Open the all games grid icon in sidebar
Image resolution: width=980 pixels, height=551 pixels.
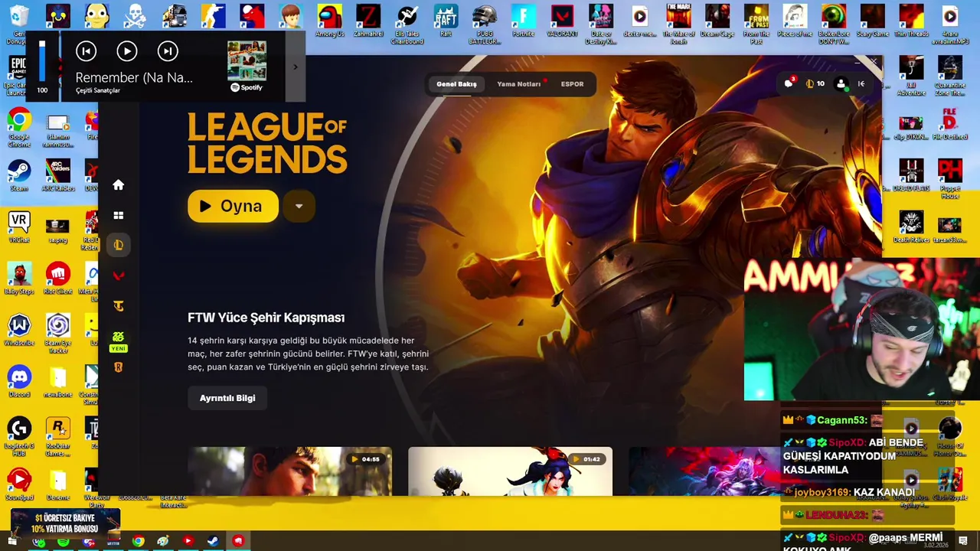pyautogui.click(x=118, y=215)
